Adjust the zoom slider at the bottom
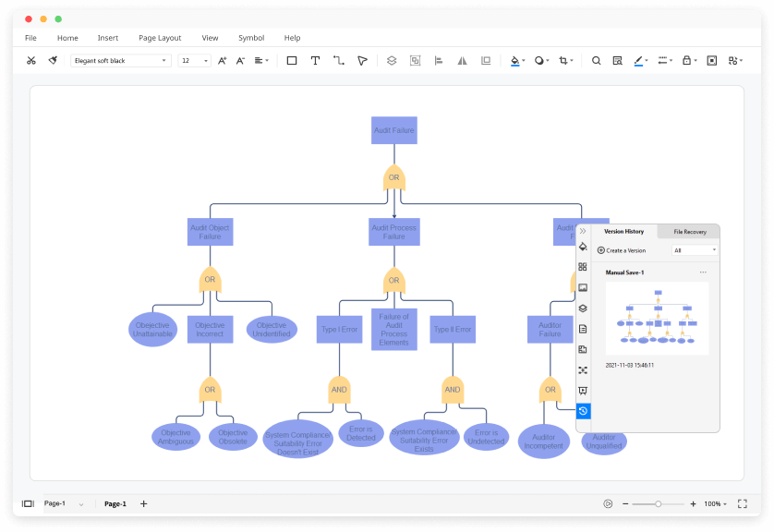Viewport: 774px width, 532px height. click(x=658, y=504)
